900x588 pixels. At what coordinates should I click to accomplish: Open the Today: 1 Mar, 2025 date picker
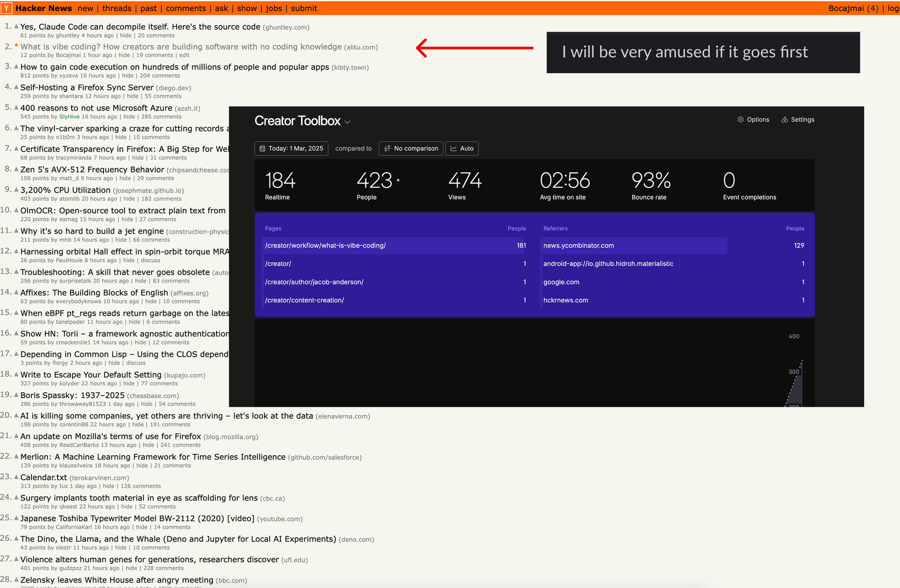[292, 148]
